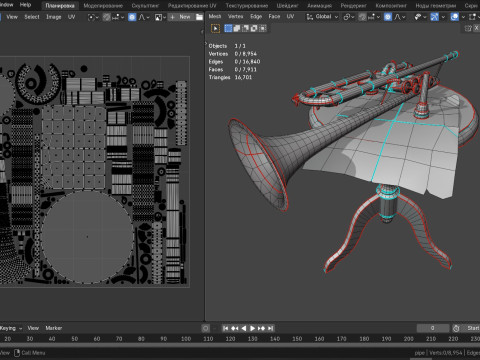The image size is (480, 360).
Task: Click frame 100 on timeline ruler
Action: [186, 339]
